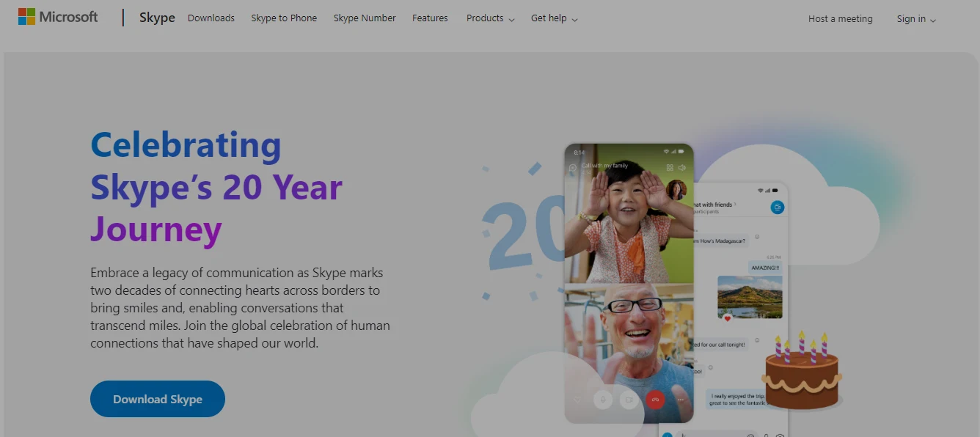Click the landscape photo thumbnail in chat
Image resolution: width=980 pixels, height=437 pixels.
click(750, 297)
